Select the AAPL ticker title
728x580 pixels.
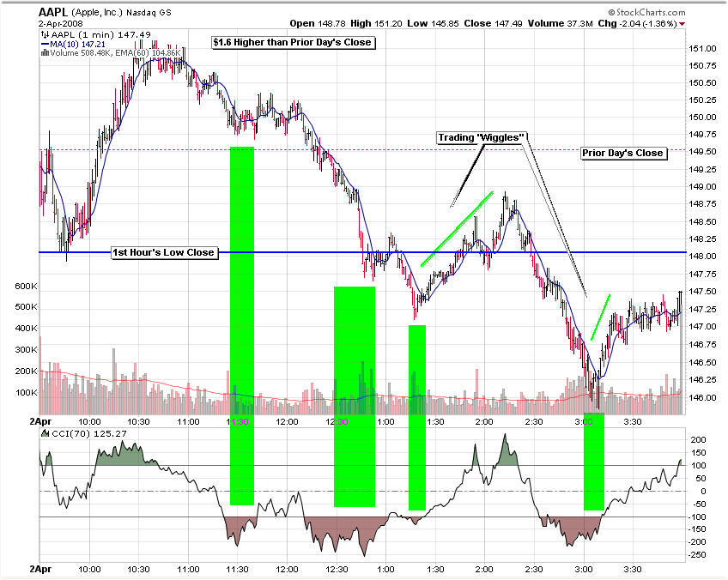tap(53, 13)
